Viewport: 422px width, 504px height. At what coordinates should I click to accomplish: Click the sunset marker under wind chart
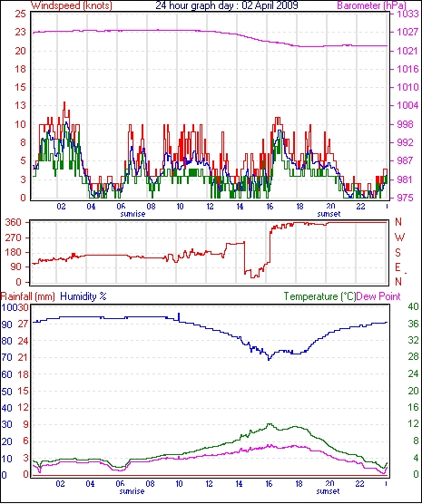[329, 213]
